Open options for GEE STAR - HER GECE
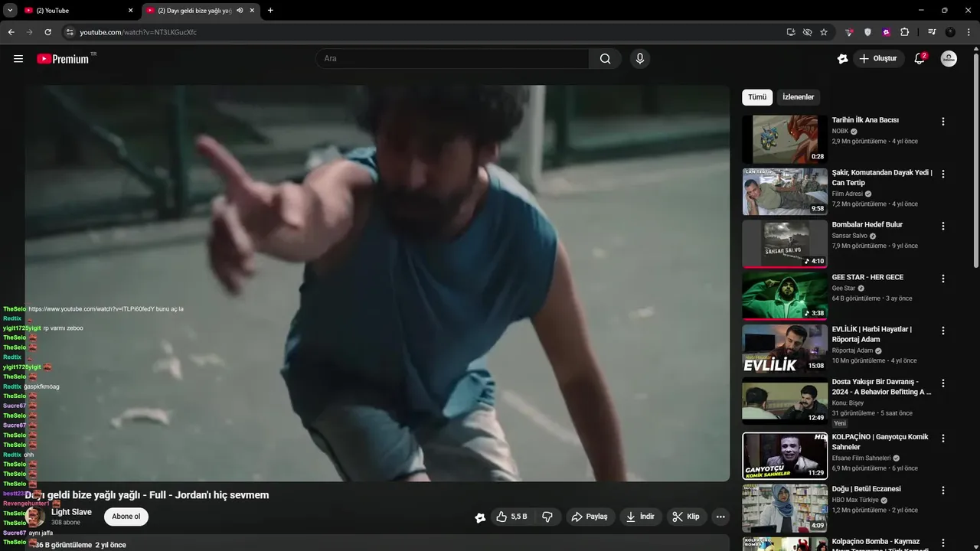 tap(943, 279)
